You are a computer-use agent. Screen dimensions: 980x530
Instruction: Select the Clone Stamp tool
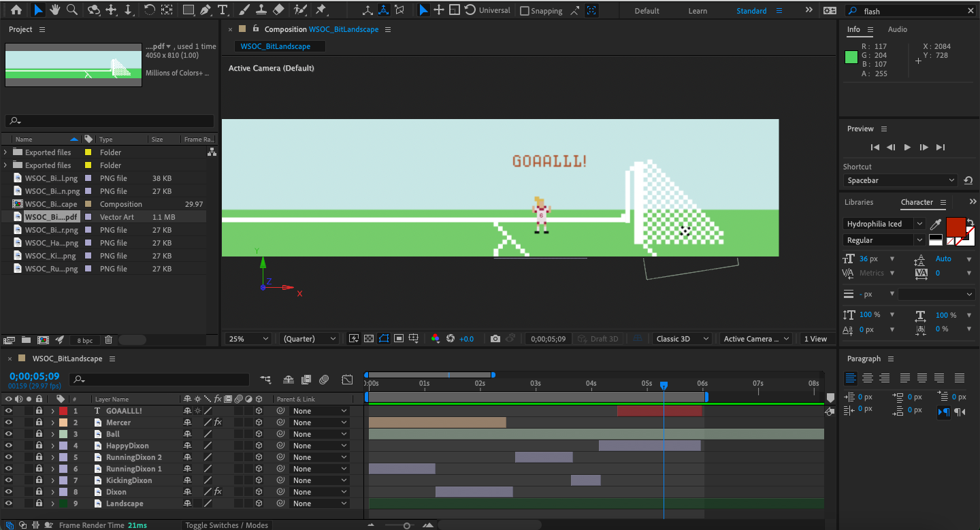261,10
